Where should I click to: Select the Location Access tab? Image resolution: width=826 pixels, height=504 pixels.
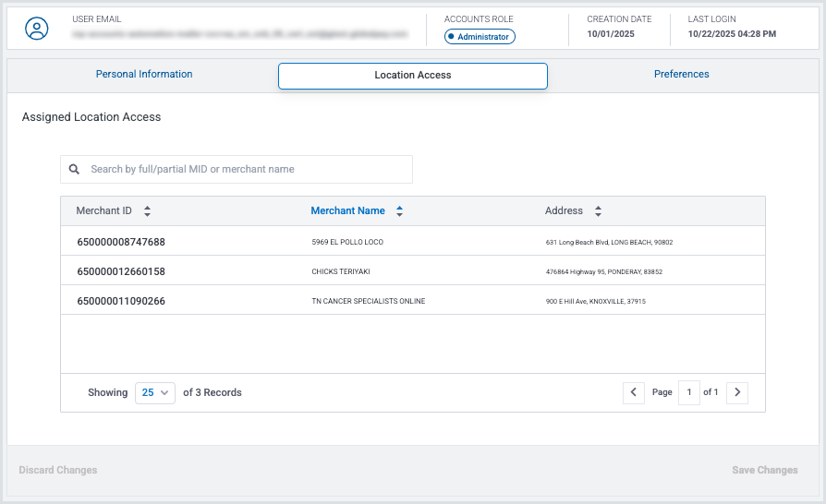412,76
